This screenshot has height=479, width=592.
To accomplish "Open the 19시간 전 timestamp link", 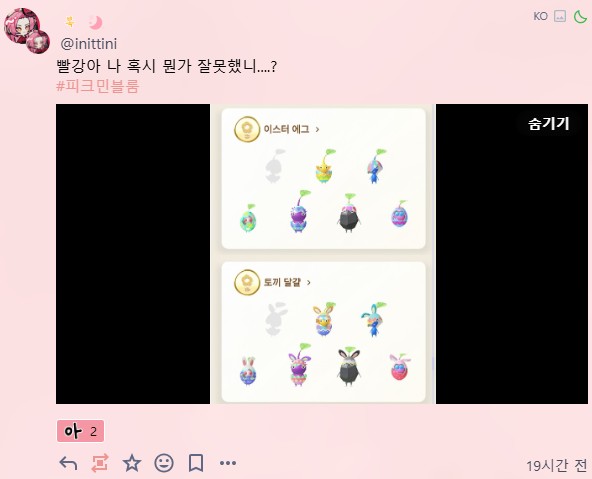I will [557, 465].
